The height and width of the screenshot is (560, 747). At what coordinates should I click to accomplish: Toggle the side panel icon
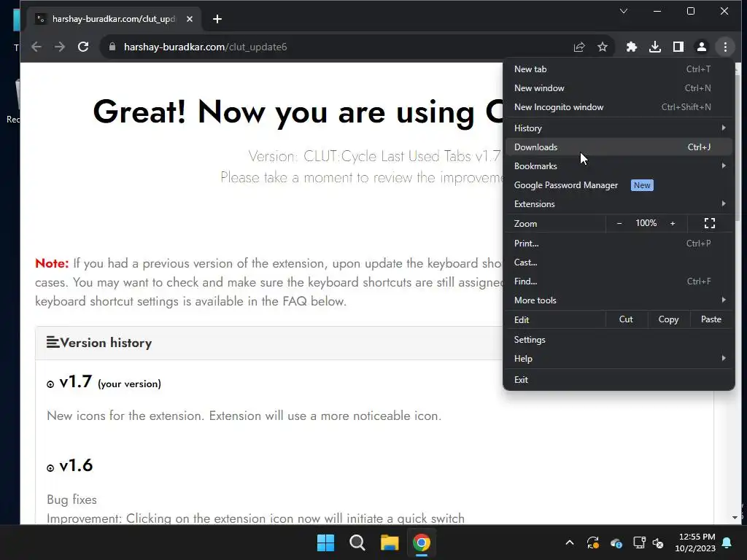(x=678, y=47)
